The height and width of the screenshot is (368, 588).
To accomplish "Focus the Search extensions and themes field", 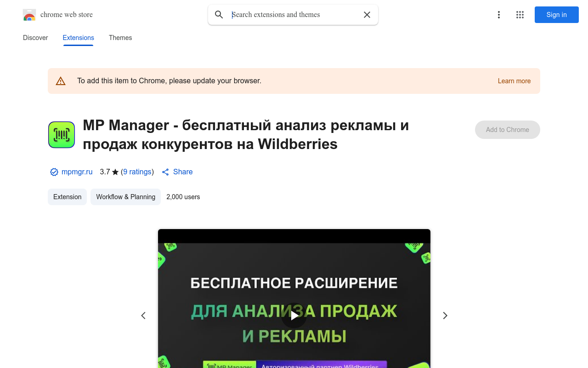I will 294,15.
